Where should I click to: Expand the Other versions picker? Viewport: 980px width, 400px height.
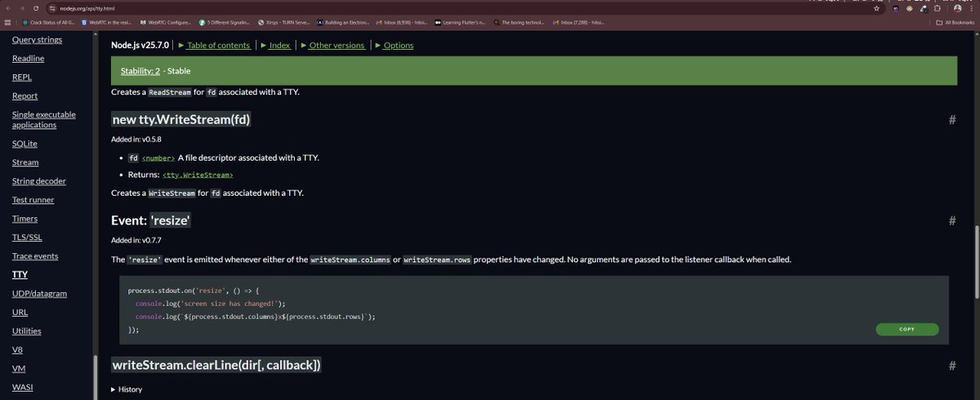pos(333,46)
